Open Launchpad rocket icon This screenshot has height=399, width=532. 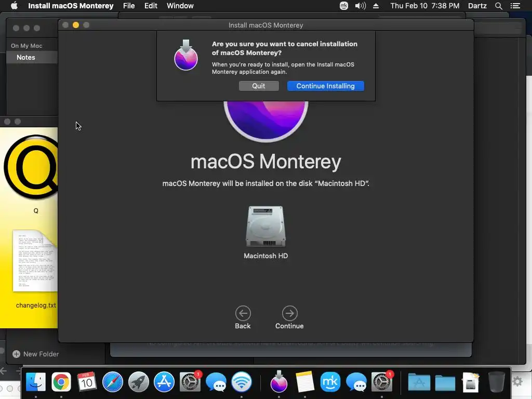(138, 382)
